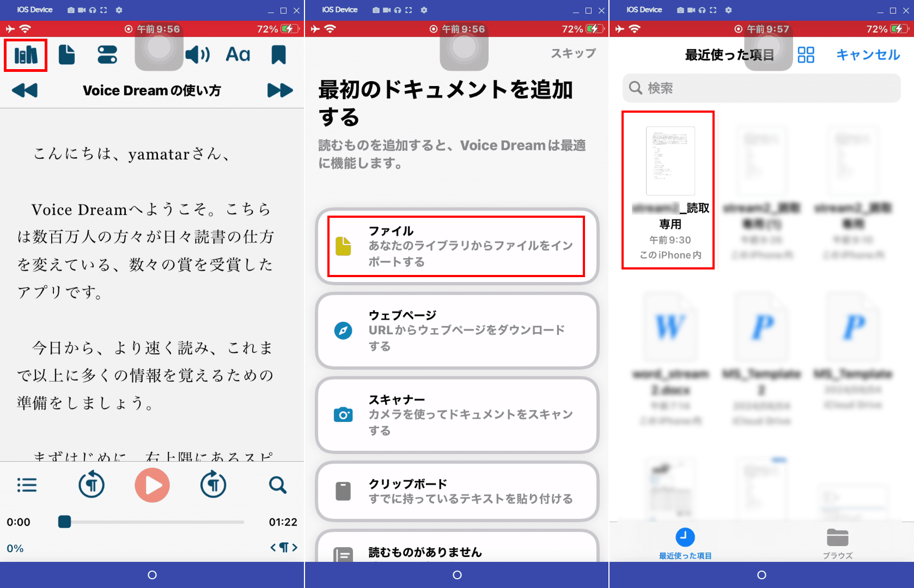The image size is (914, 588).
Task: Tap the document add icon in reader toolbar
Action: tap(66, 54)
